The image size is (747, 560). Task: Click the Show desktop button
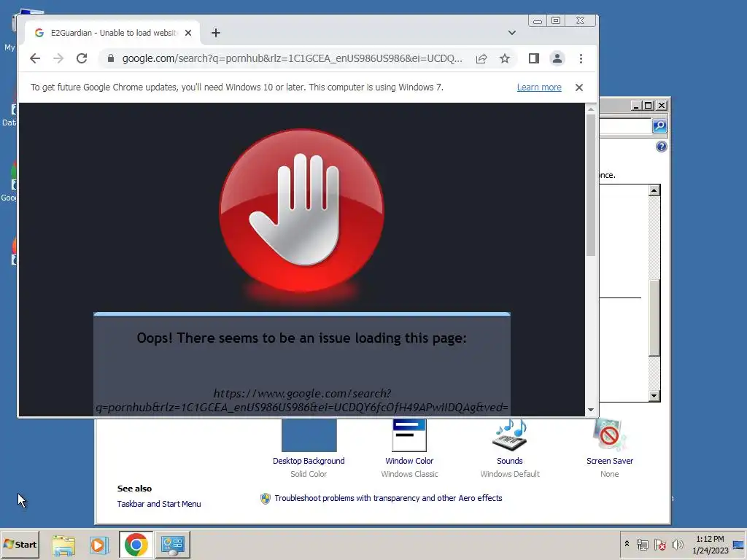[739, 544]
